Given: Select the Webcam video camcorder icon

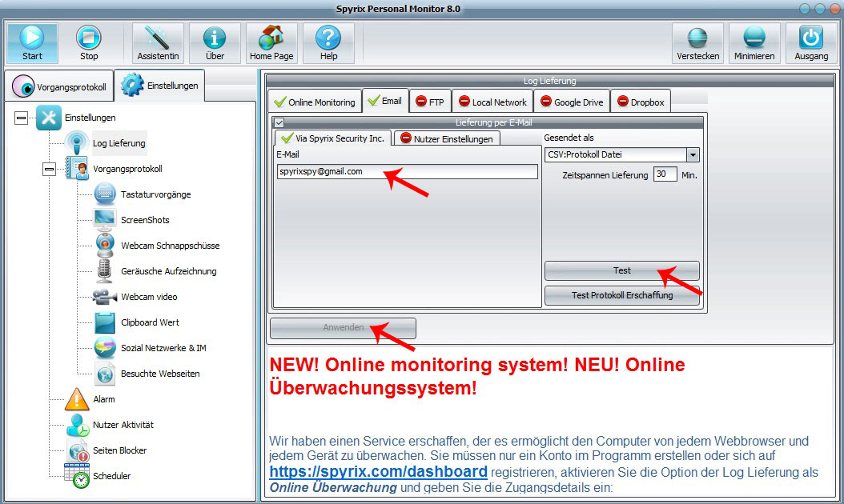Looking at the screenshot, I should tap(105, 296).
